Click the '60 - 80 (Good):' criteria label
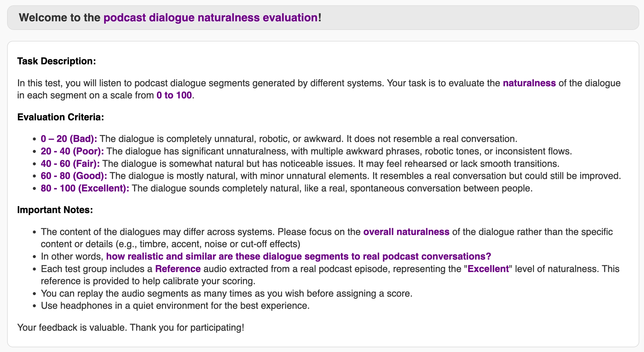The image size is (644, 352). coord(74,176)
